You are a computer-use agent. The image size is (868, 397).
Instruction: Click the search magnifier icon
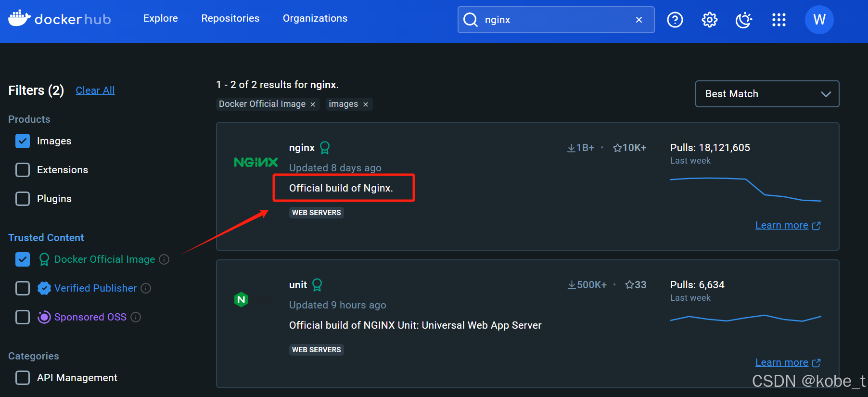tap(470, 20)
